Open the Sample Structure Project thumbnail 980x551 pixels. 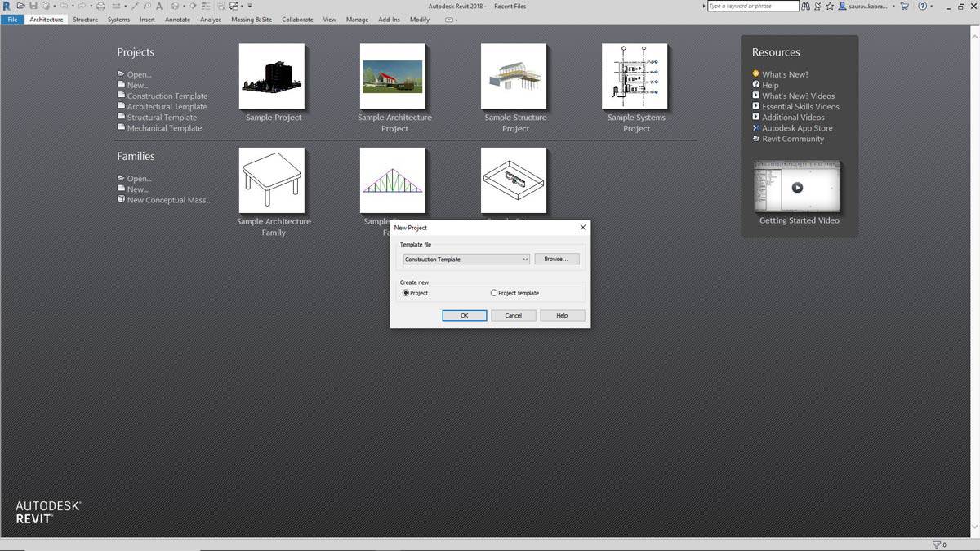click(514, 76)
